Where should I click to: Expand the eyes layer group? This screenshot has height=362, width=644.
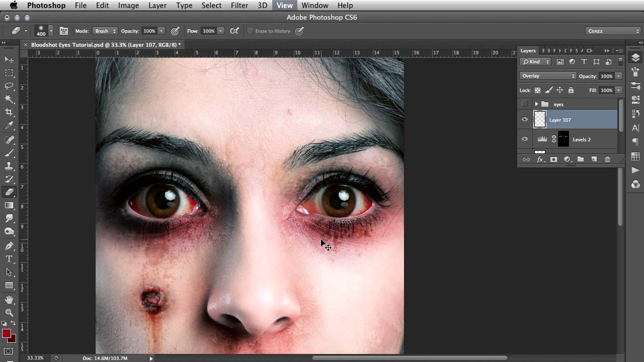pyautogui.click(x=536, y=104)
